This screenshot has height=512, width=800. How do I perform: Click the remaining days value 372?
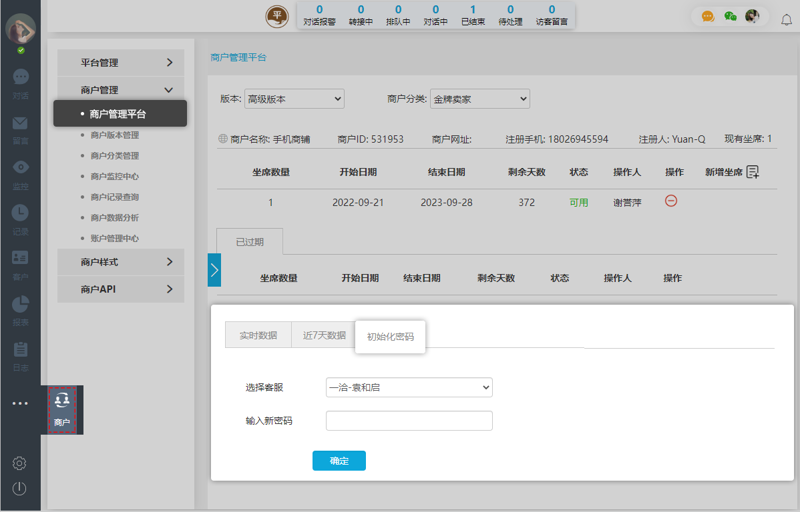pyautogui.click(x=527, y=202)
